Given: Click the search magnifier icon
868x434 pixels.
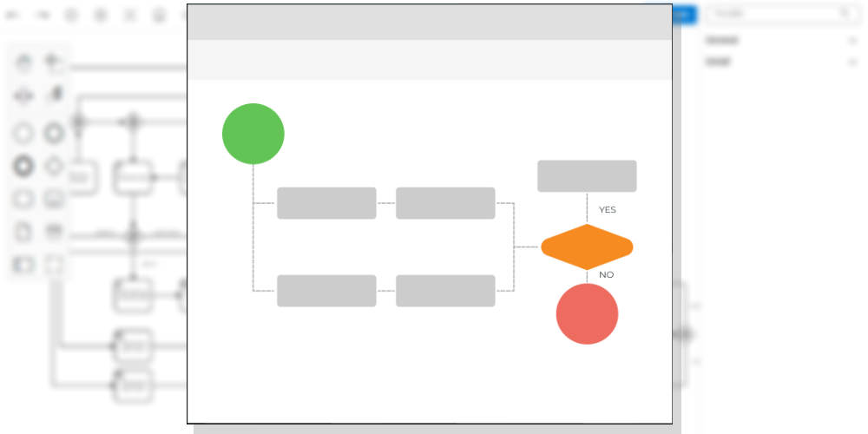Looking at the screenshot, I should coord(845,14).
